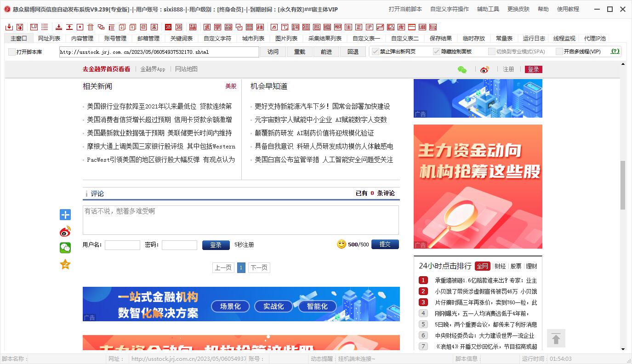The height and width of the screenshot is (364, 632).
Task: Click the 回退 button
Action: 353,52
